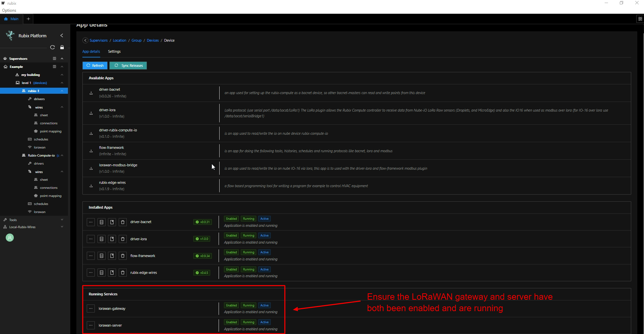
Task: Open the config file icon for rubix-edge-wires
Action: click(112, 273)
